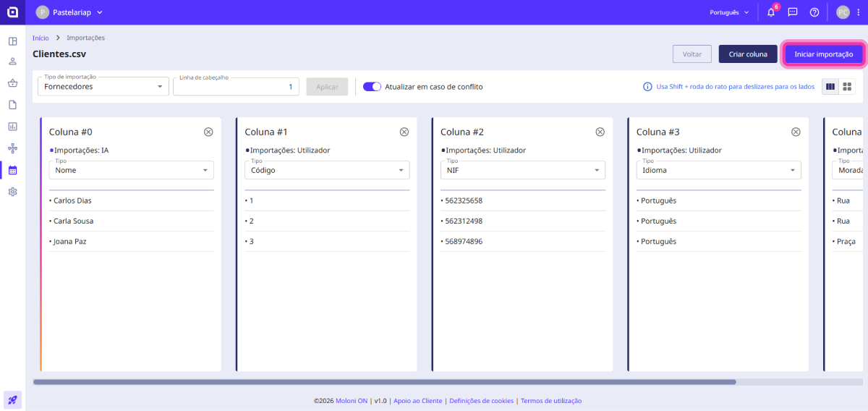Open the dashboard layout sidebar icon
The image size is (868, 411).
[x=12, y=41]
